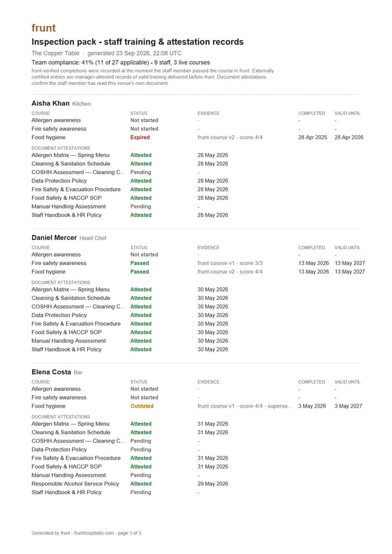Click "13 May 2026" in Daniel's Fire safety awareness row
Image resolution: width=392 pixels, height=554 pixels.
click(314, 263)
